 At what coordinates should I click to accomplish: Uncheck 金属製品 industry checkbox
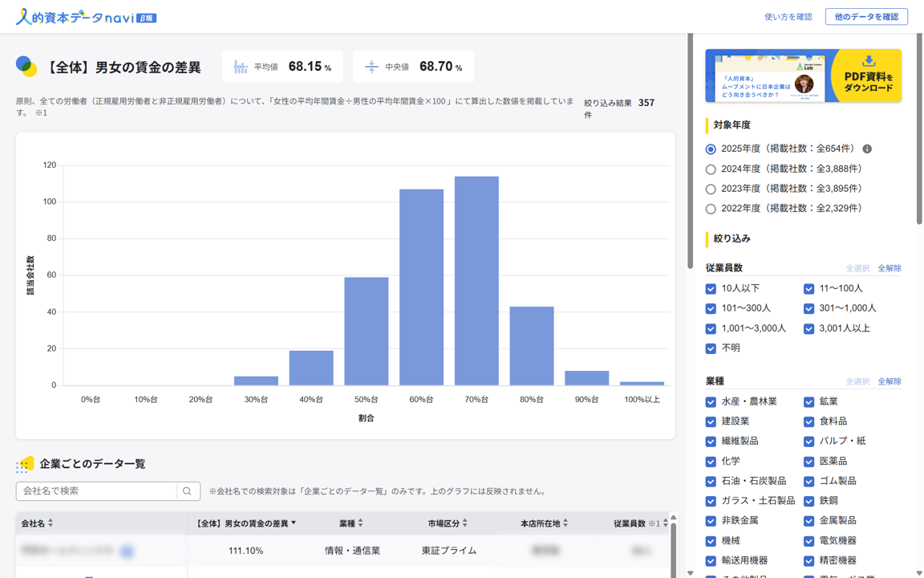tap(808, 521)
